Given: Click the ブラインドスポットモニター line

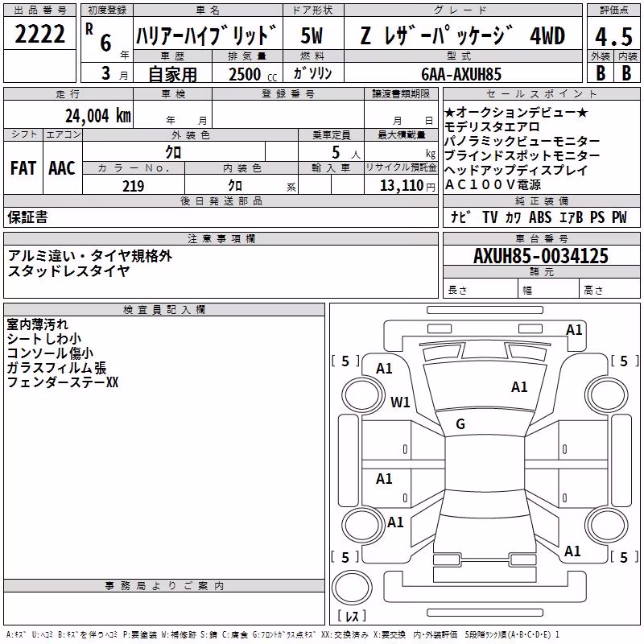Looking at the screenshot, I should click(x=522, y=155).
